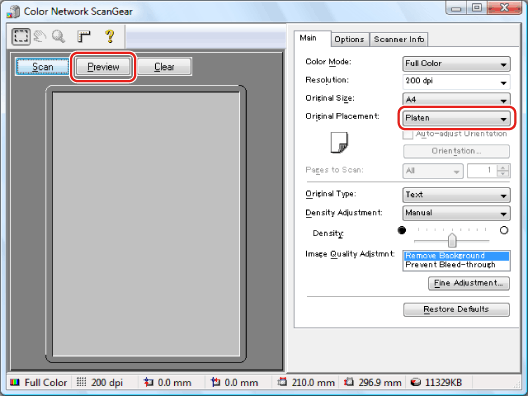Toggle the ruler icon in toolbar
Viewport: 528px width, 396px height.
tap(84, 36)
